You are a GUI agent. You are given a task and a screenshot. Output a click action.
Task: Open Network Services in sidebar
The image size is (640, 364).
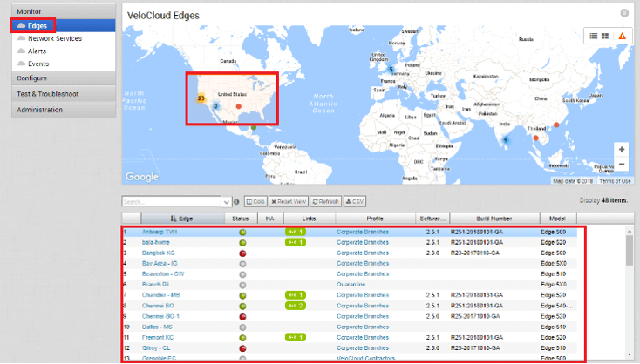point(55,38)
